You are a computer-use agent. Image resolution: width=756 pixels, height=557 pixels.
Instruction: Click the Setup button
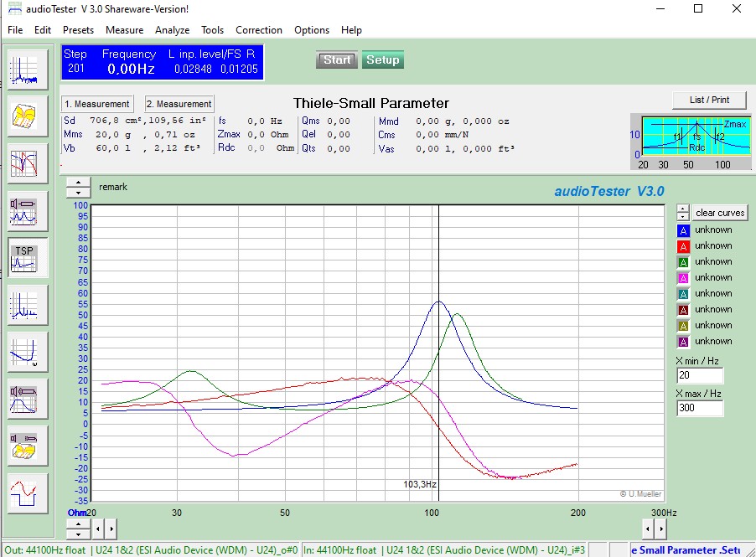coord(383,59)
